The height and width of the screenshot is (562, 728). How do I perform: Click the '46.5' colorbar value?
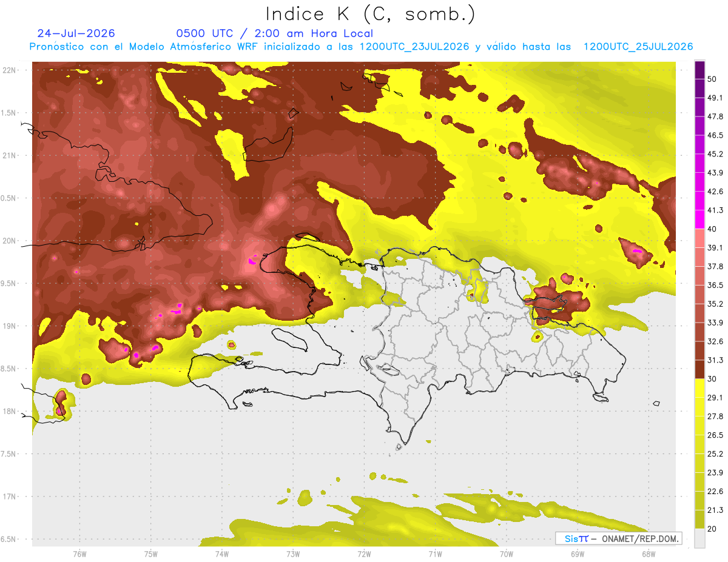coord(715,135)
